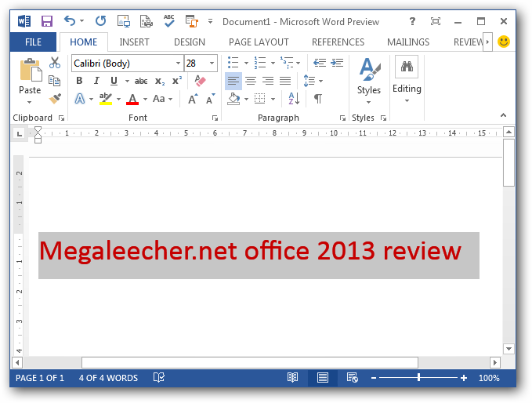Viewport: 532px width, 403px height.
Task: Switch to Web Layout view
Action: point(352,378)
